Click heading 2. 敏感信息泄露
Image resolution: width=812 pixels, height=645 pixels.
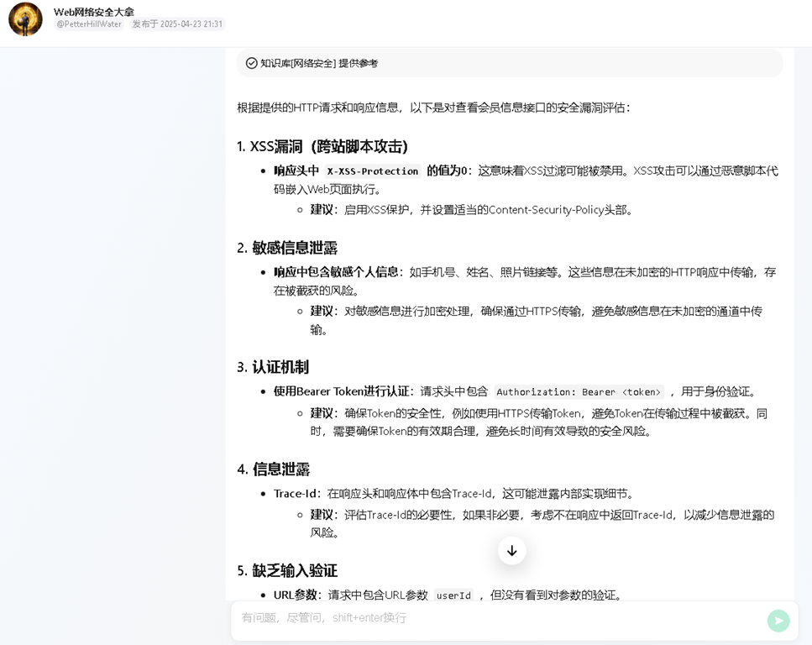tap(287, 248)
